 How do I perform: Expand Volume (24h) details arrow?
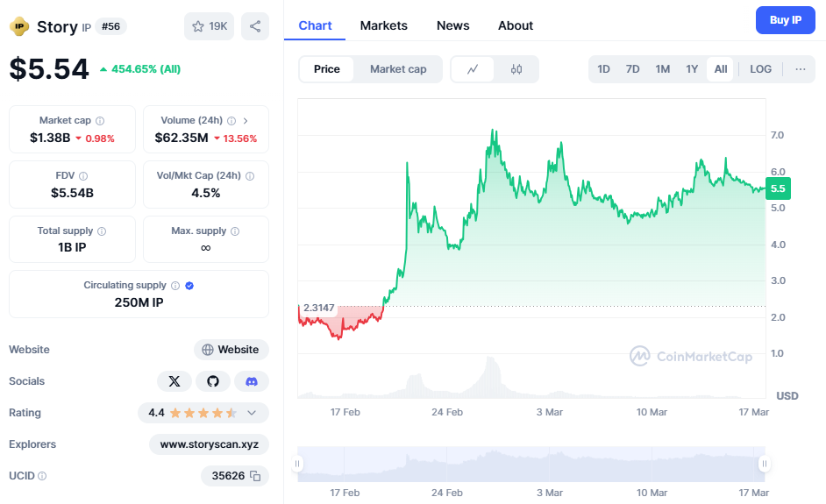click(245, 121)
